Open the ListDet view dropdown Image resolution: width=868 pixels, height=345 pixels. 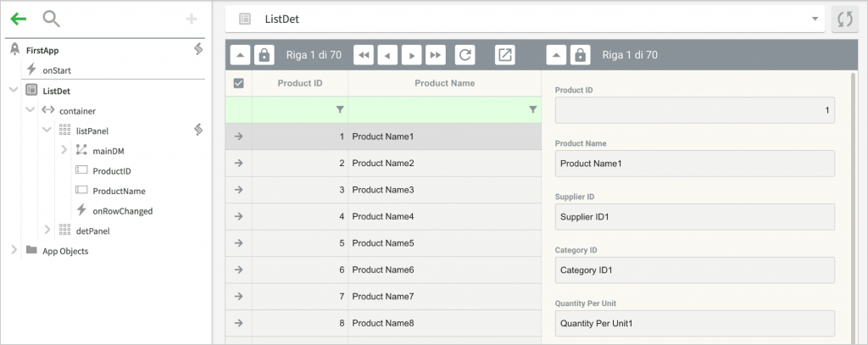(815, 19)
